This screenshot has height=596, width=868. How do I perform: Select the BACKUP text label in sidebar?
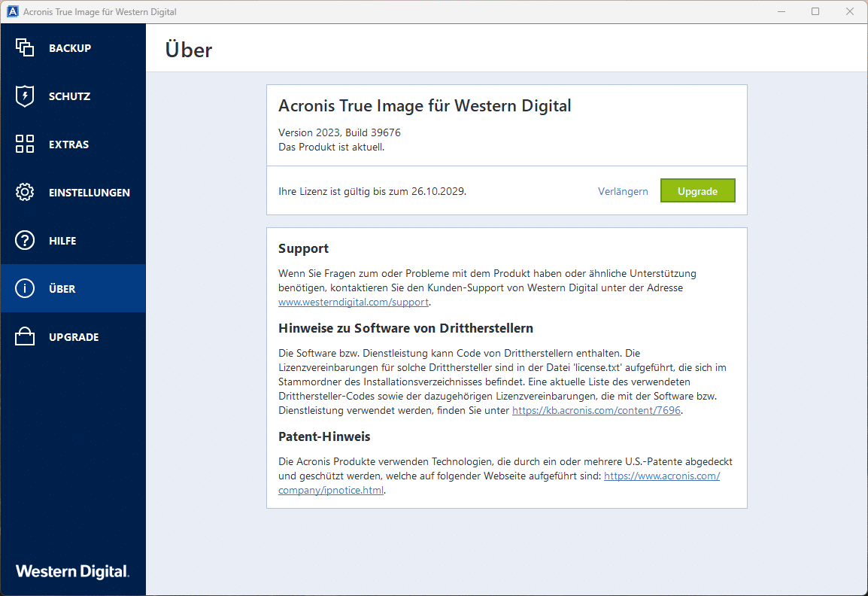[70, 48]
